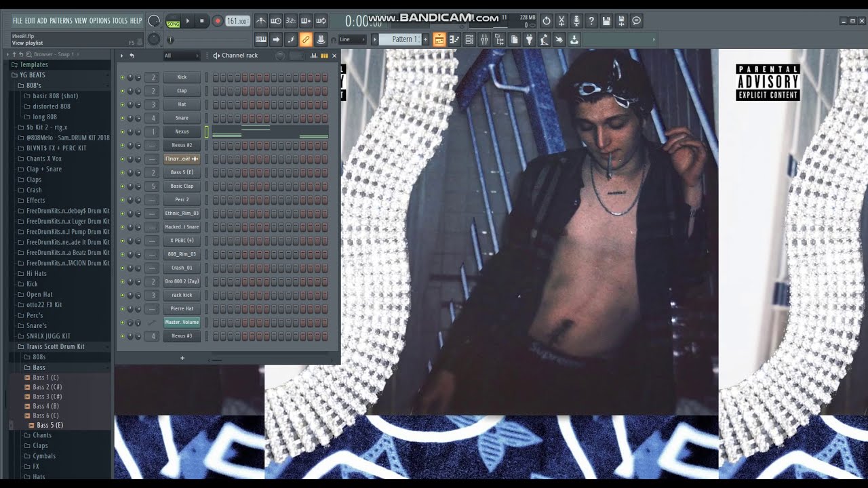868x488 pixels.
Task: Click the main volume knob
Action: (x=154, y=21)
